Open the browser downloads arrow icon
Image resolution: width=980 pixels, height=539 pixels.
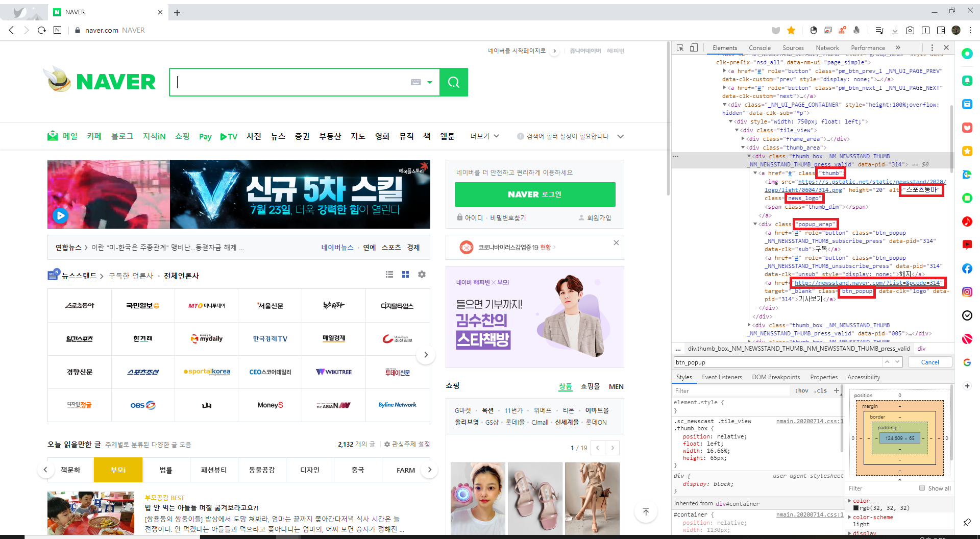[895, 31]
